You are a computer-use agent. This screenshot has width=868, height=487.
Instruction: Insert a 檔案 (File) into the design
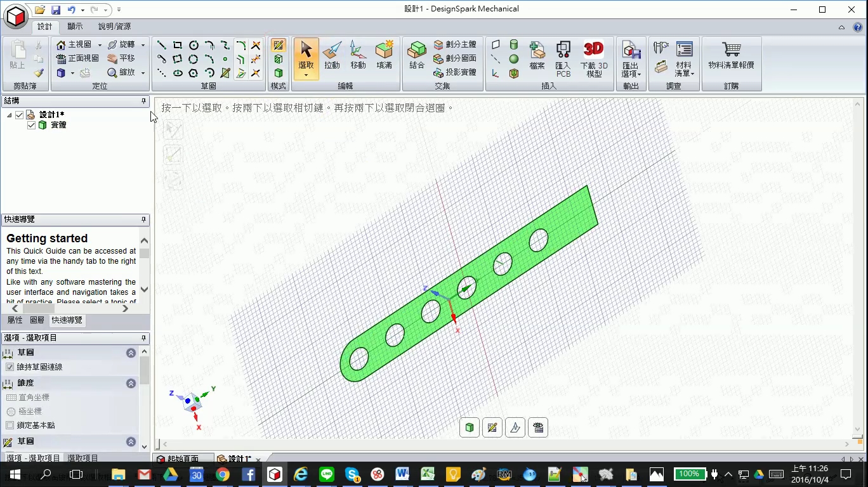point(537,55)
